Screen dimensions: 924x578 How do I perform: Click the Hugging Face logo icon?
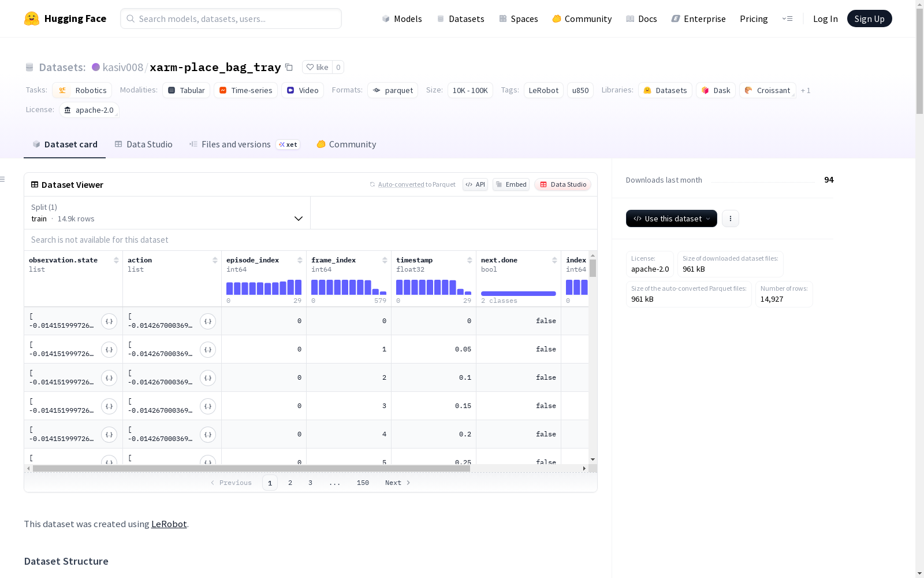pyautogui.click(x=32, y=18)
